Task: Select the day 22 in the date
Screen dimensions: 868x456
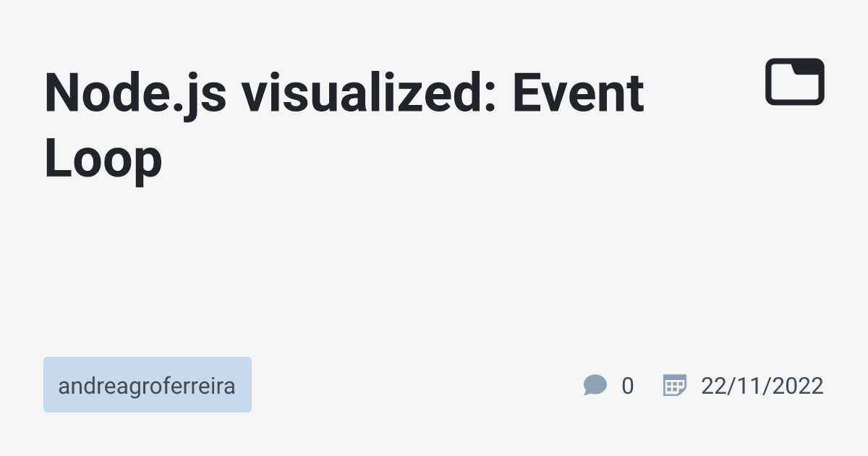Action: [713, 386]
